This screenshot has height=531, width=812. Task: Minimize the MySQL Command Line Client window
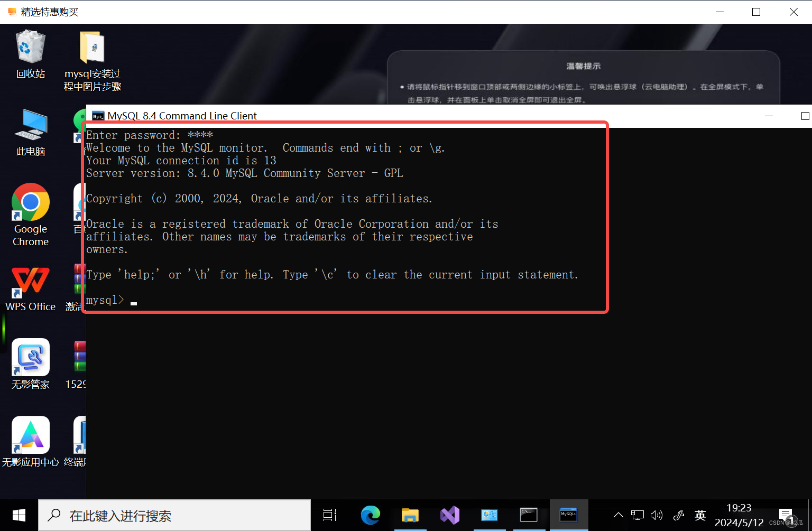769,116
